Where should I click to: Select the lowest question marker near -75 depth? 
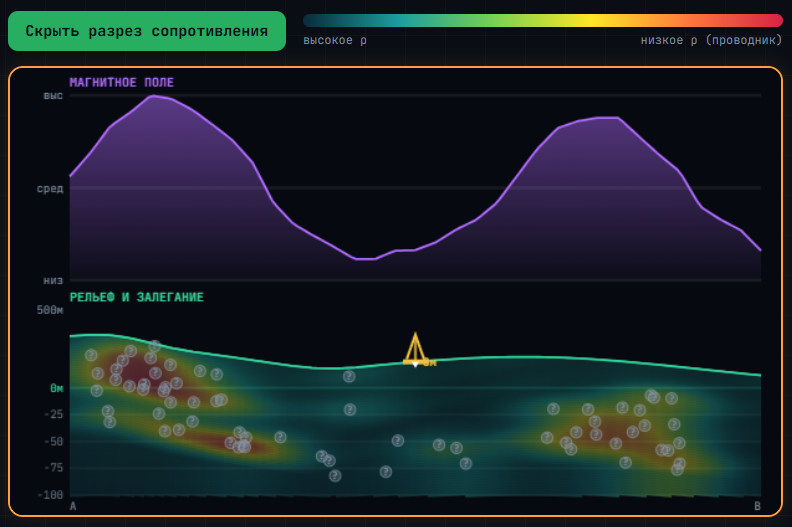tap(335, 475)
